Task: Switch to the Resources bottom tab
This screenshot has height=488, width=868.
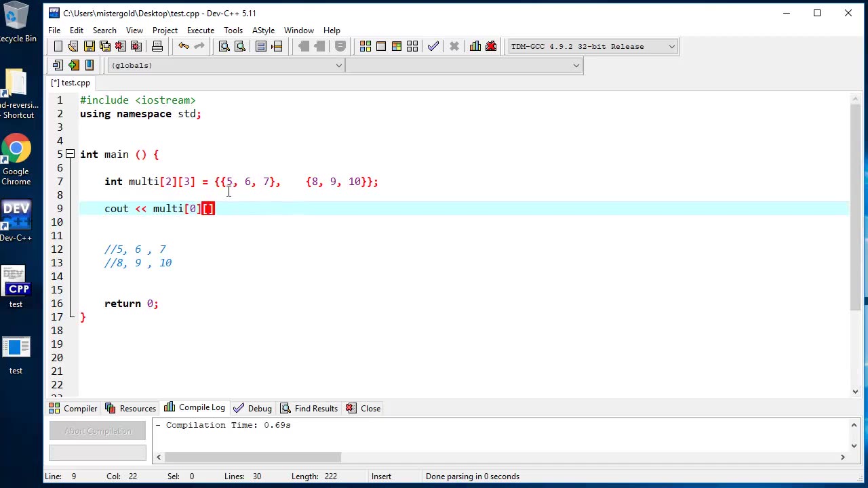Action: click(x=130, y=409)
